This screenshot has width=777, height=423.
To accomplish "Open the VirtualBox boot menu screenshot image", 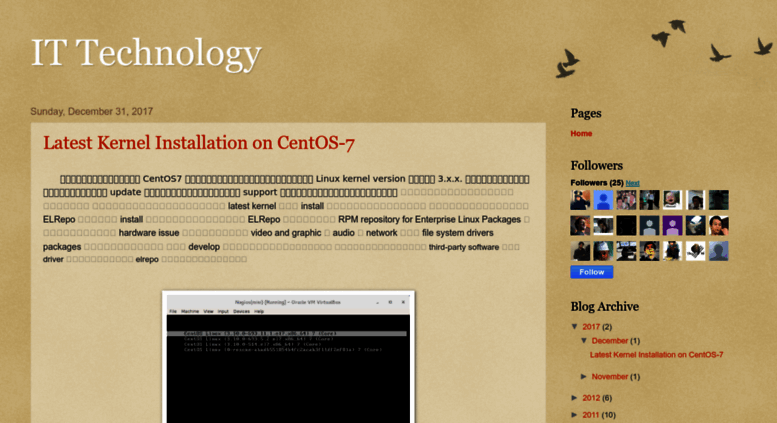I will point(288,357).
